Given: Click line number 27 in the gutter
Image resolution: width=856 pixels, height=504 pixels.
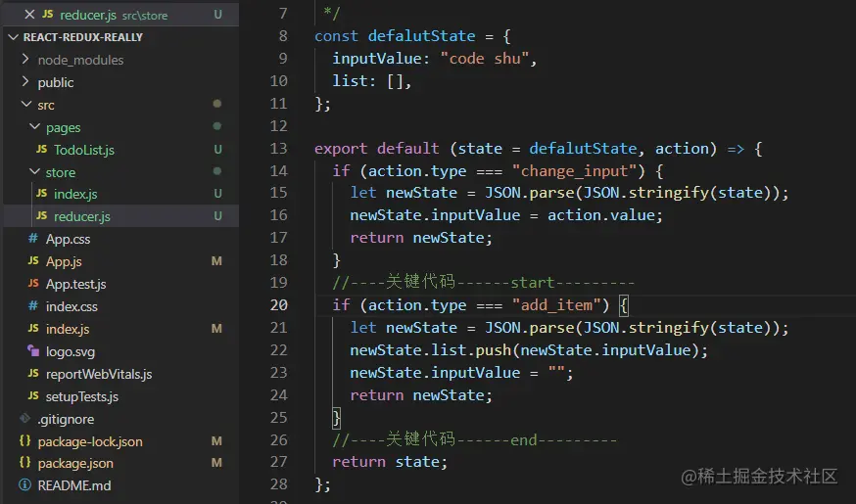Looking at the screenshot, I should click(x=278, y=462).
